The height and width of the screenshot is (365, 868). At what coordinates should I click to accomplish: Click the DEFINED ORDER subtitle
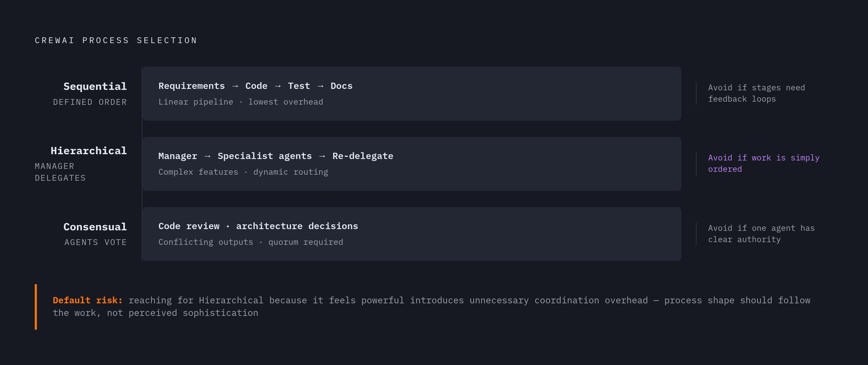[x=90, y=102]
